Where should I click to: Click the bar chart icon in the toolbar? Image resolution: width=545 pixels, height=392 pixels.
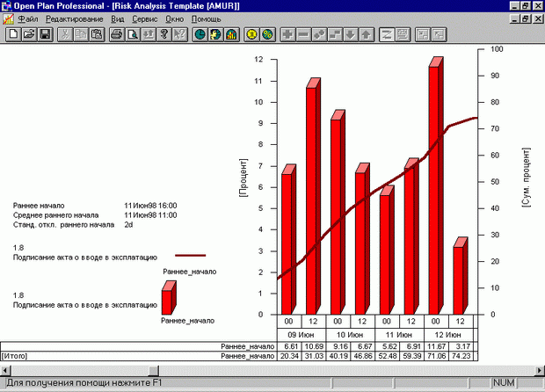[230, 34]
